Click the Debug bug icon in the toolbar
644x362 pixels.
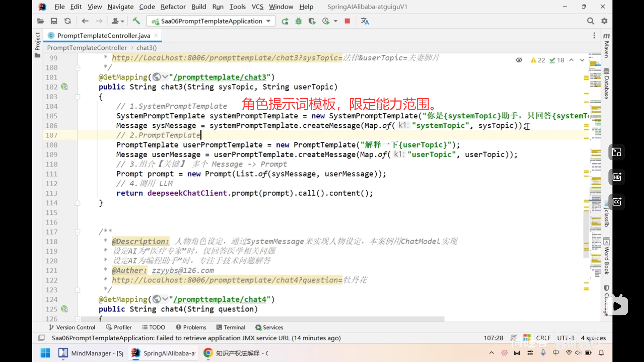pos(298,21)
